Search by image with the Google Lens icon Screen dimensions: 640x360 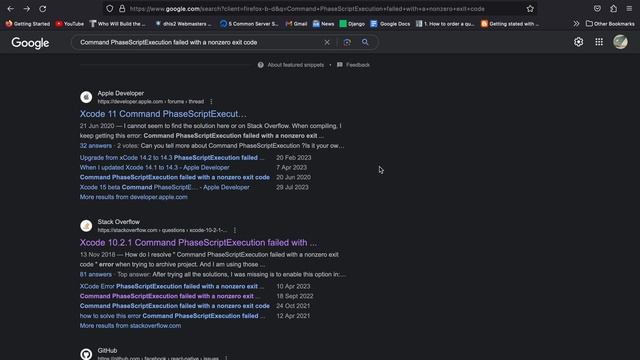pos(347,42)
